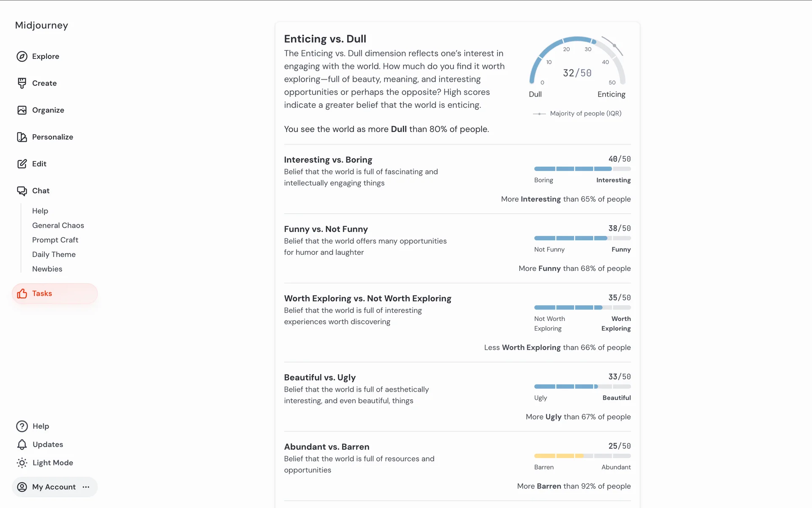
Task: Click the Interesting vs. Boring score bar
Action: click(x=582, y=169)
